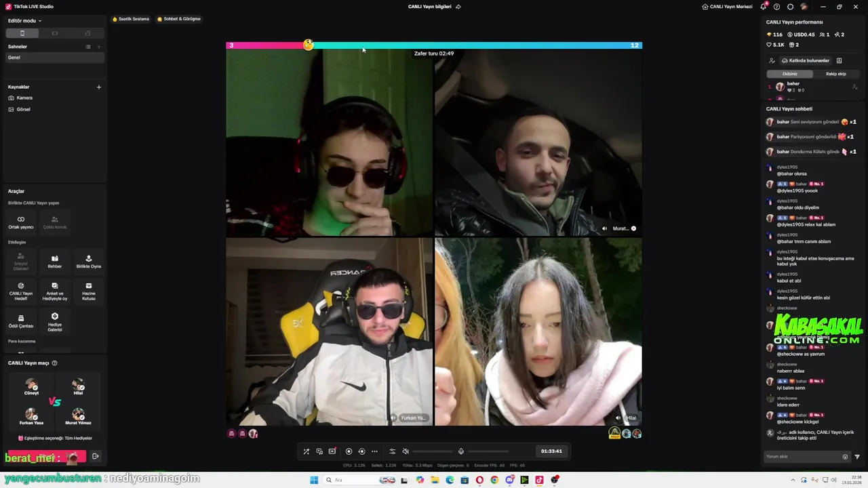Add a new scene in Sahneler
The width and height of the screenshot is (868, 488).
click(x=99, y=47)
